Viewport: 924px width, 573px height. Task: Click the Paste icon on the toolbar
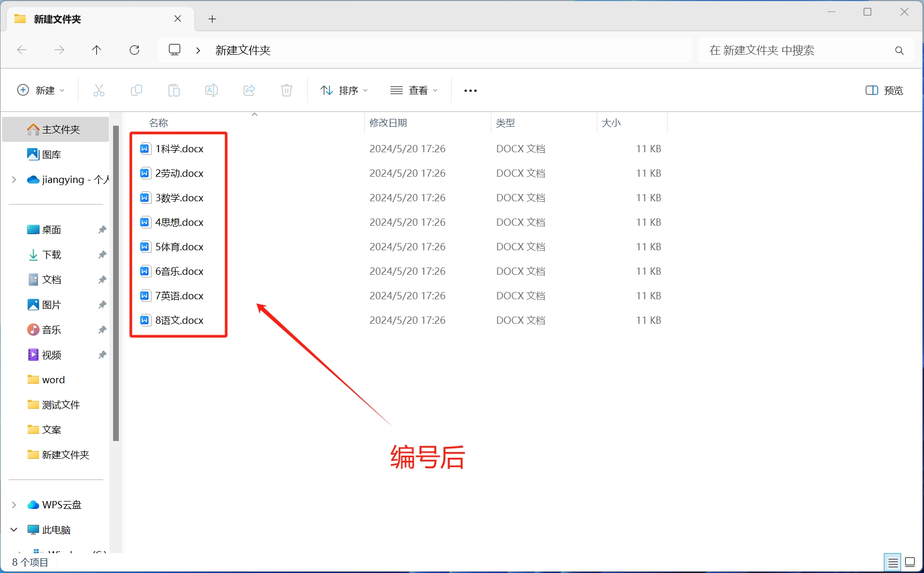point(174,90)
